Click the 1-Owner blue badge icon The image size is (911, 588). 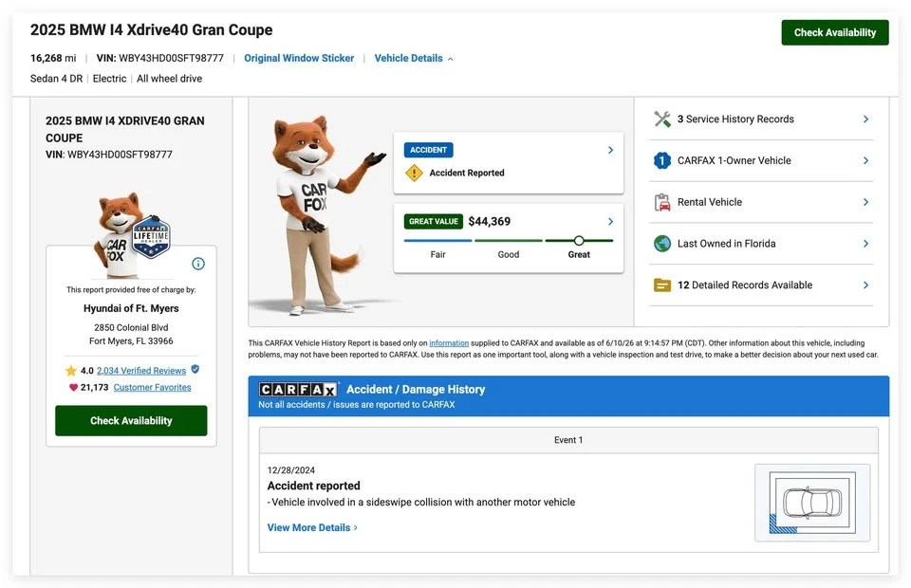point(662,161)
